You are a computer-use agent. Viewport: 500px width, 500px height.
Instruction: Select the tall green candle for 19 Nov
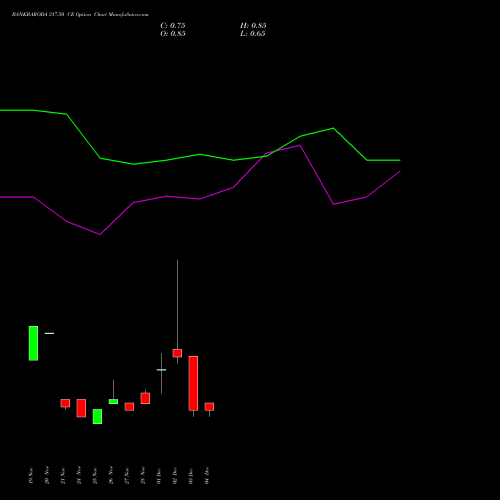[33, 343]
